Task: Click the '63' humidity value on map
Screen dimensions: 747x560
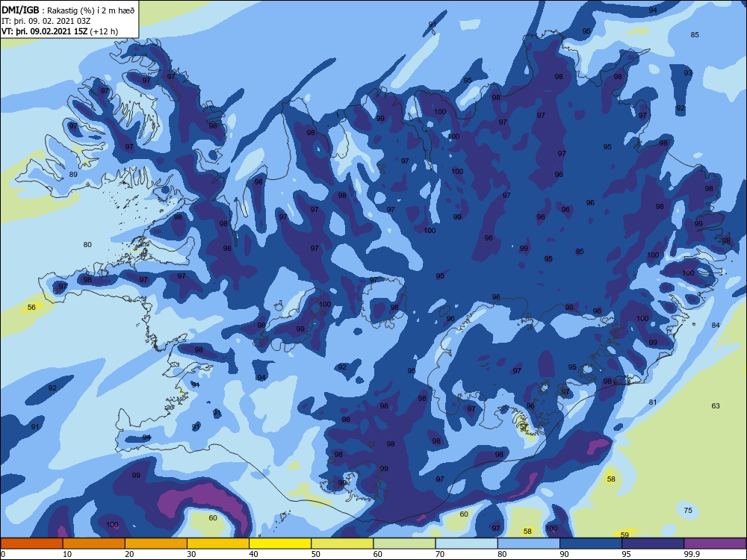Action: (716, 405)
